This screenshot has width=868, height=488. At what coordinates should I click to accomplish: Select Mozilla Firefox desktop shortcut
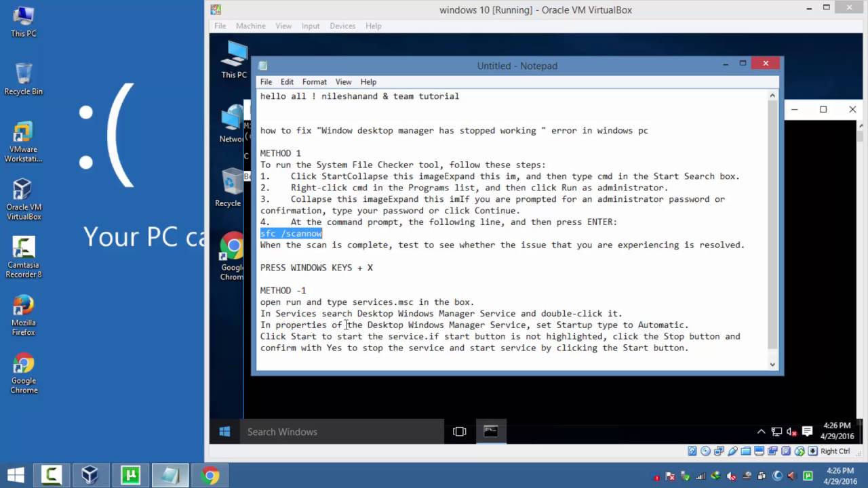pyautogui.click(x=24, y=315)
